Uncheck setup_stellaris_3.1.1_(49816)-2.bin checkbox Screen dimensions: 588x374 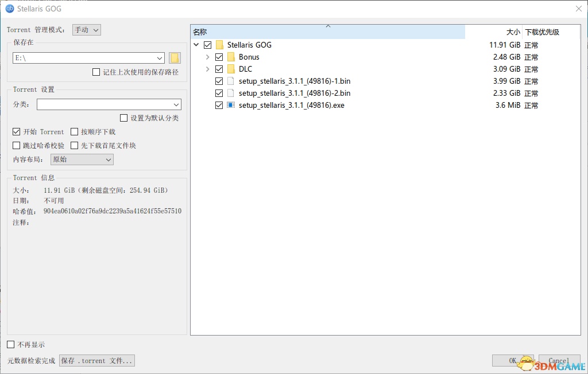[x=219, y=93]
